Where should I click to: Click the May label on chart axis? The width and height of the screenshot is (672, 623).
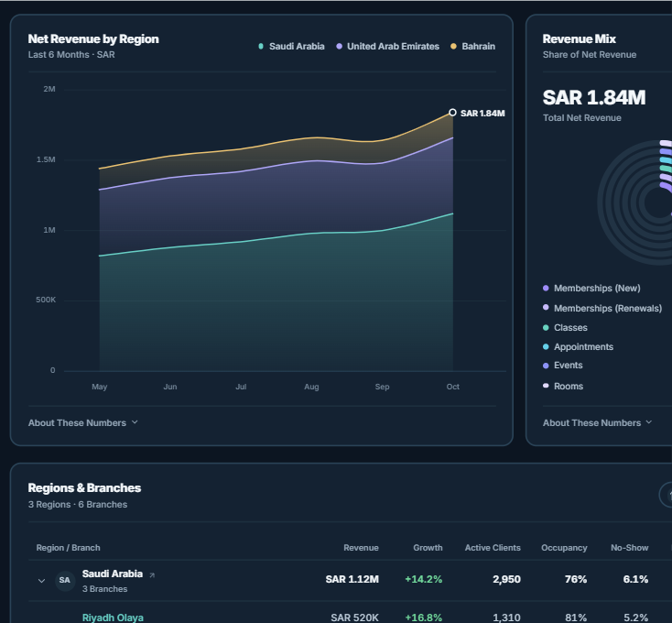click(100, 387)
